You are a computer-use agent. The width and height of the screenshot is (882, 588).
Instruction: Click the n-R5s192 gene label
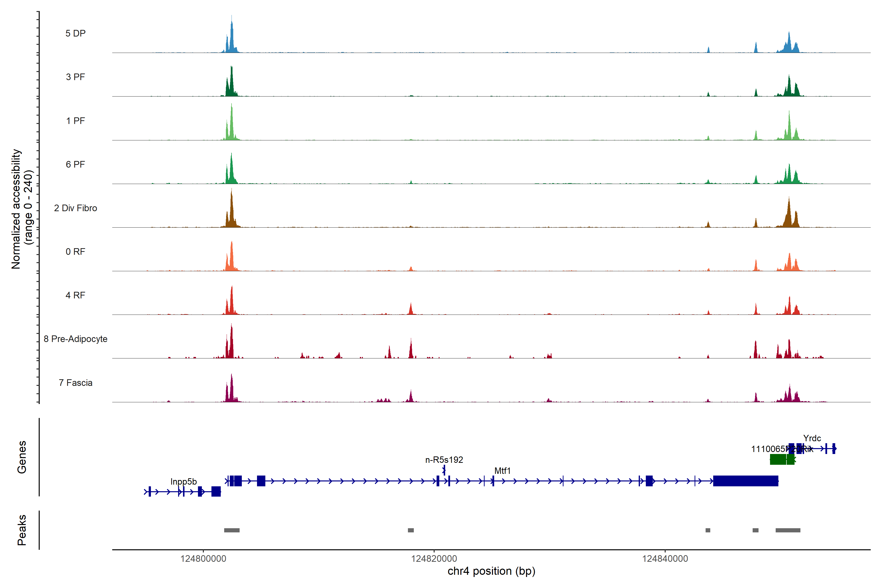point(444,460)
